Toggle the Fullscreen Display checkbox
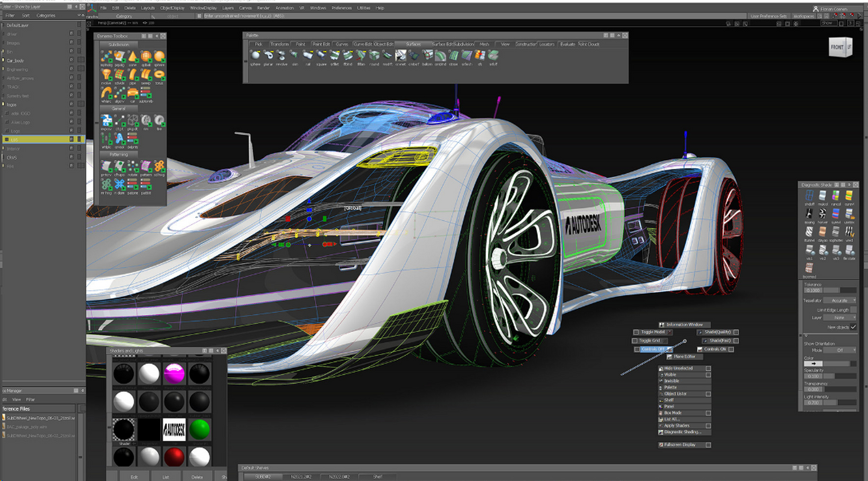Viewport: 868px width, 481px height. pyautogui.click(x=708, y=445)
